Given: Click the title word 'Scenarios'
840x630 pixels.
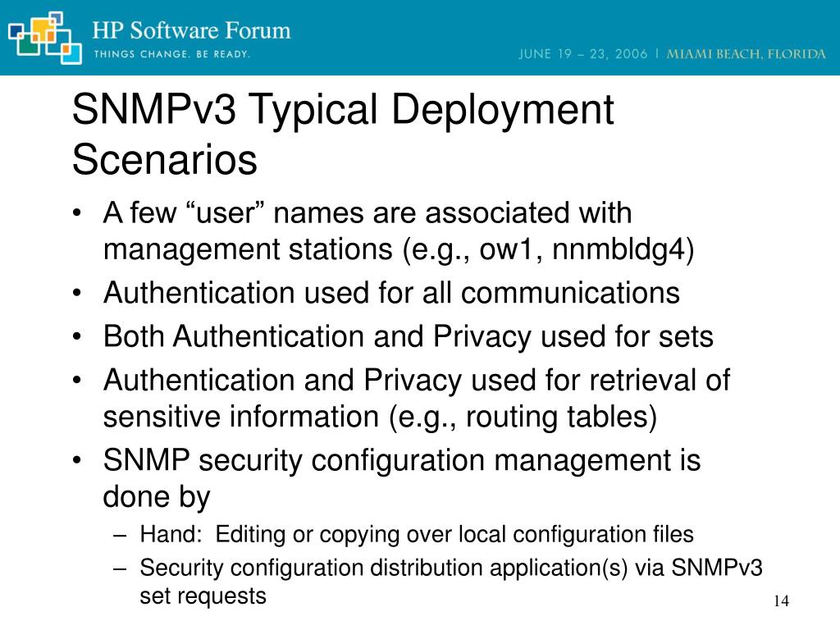Looking at the screenshot, I should pos(164,159).
